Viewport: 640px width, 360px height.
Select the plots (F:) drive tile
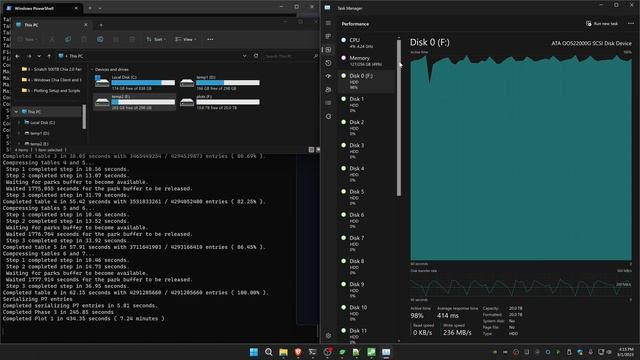pyautogui.click(x=220, y=102)
